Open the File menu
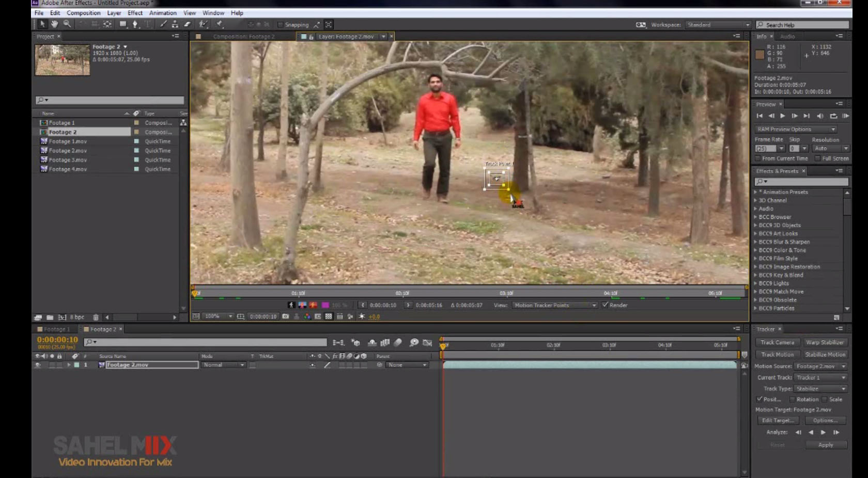 [39, 13]
